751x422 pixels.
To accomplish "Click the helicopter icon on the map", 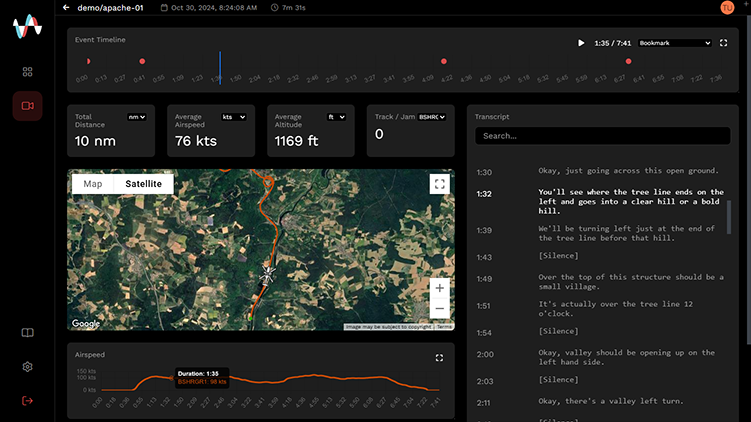I will pos(267,274).
